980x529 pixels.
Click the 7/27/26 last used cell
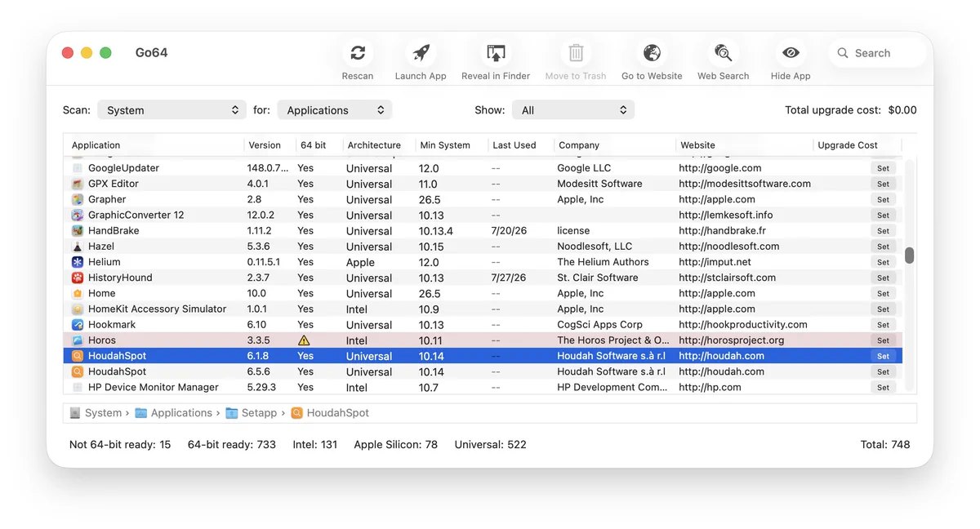[x=509, y=278]
